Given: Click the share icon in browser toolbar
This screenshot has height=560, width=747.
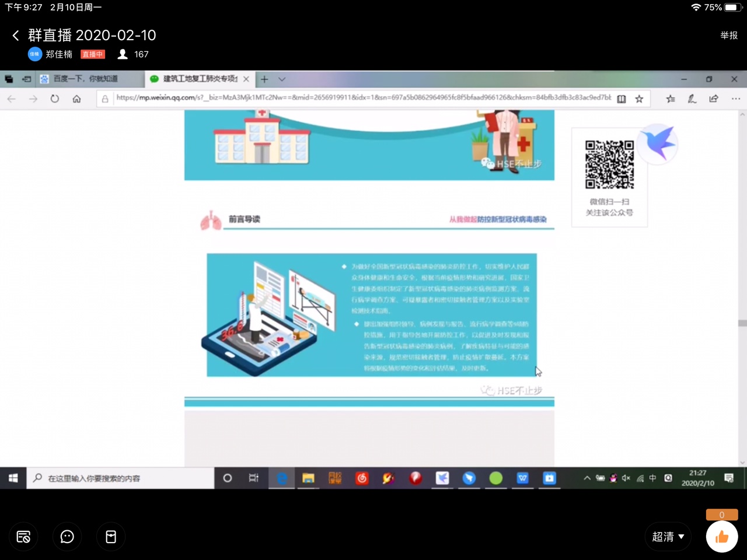Looking at the screenshot, I should [713, 99].
